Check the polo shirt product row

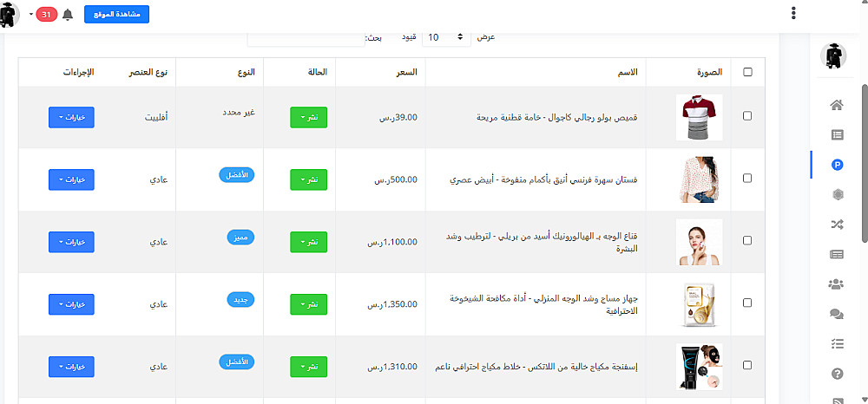(746, 116)
